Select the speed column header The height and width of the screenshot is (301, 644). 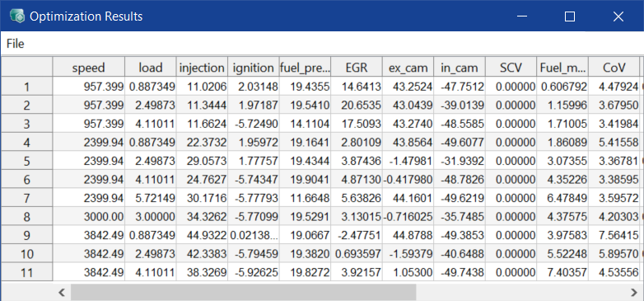89,67
